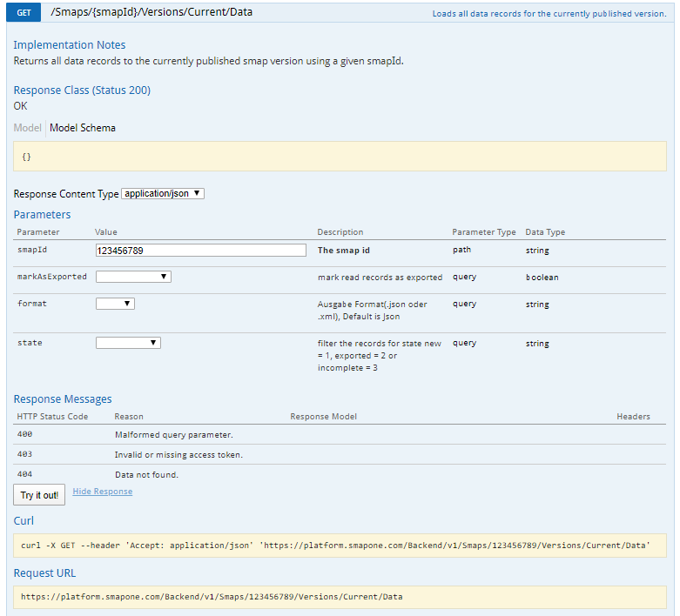Click the GET method badge
Viewport: 680px width, 616px height.
pyautogui.click(x=24, y=12)
